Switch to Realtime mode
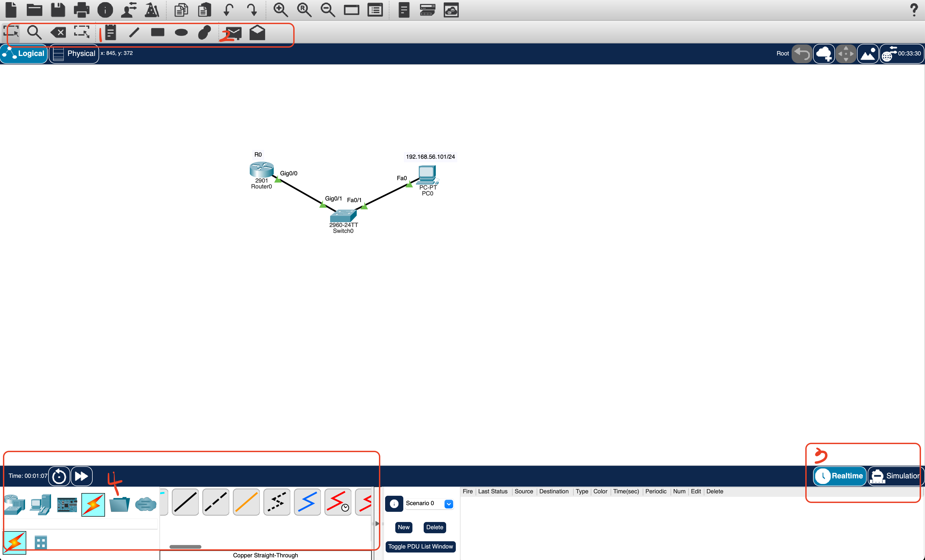 840,476
